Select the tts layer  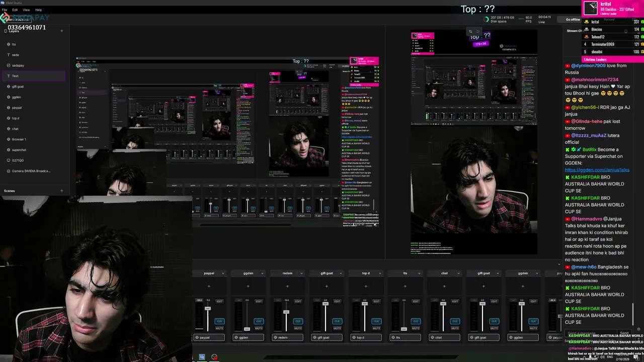pos(33,44)
